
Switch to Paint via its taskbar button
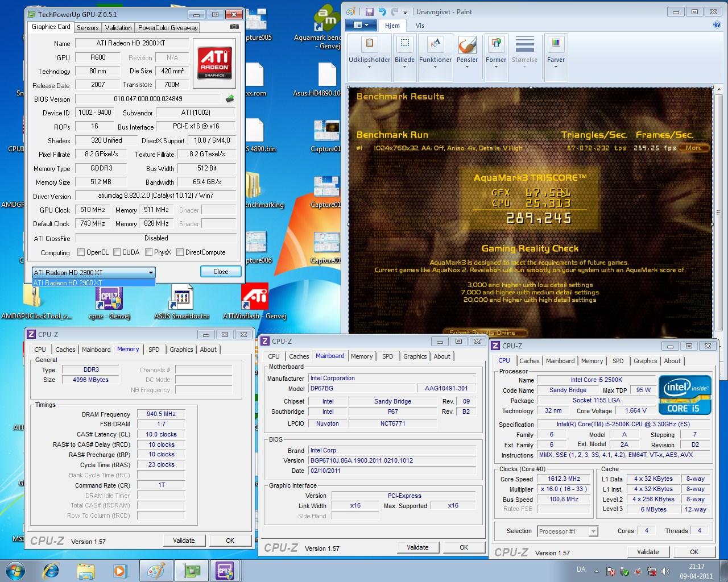click(x=155, y=570)
